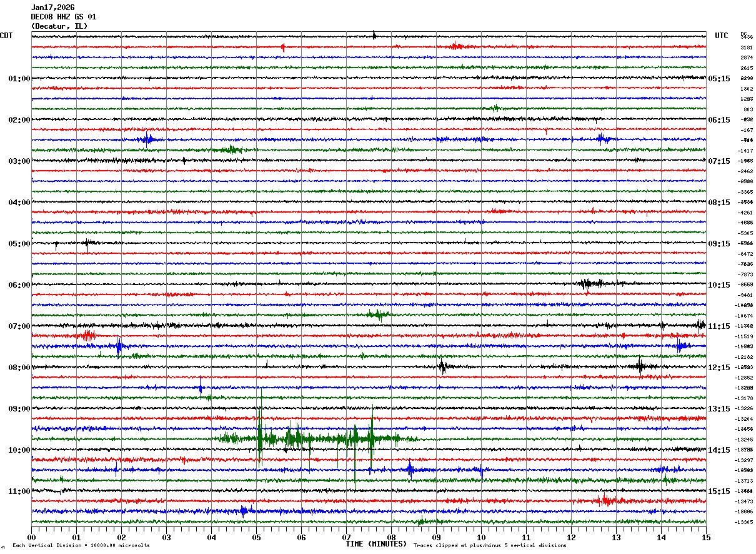The image size is (756, 554).
Task: Click the DC offset value -7873
Action: pos(745,274)
